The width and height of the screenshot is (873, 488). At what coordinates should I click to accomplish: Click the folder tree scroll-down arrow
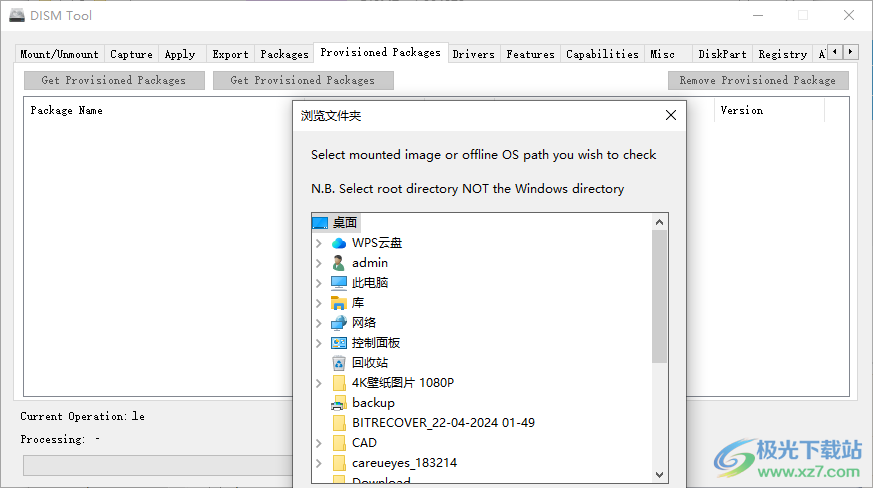(x=659, y=475)
